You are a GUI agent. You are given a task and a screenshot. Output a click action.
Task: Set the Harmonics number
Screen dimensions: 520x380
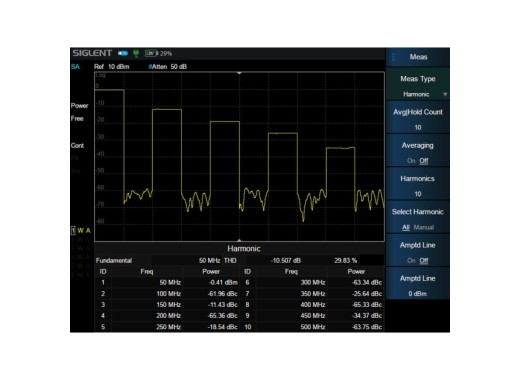click(418, 184)
